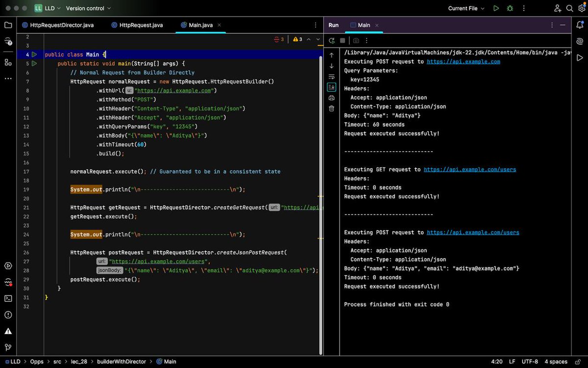Click the Print console output icon
Screen dimensions: 588x368
pyautogui.click(x=332, y=98)
